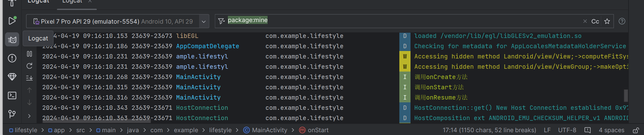
Task: Click the Logcat cat icon in sidebar
Action: [x=12, y=40]
